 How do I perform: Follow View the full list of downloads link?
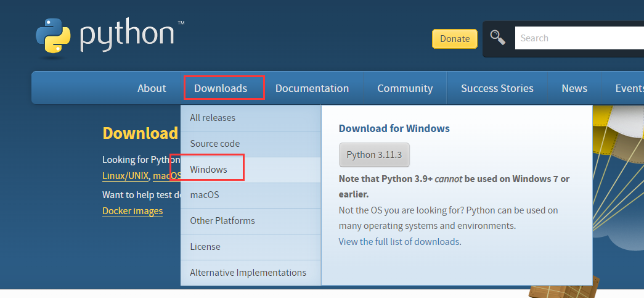(399, 242)
